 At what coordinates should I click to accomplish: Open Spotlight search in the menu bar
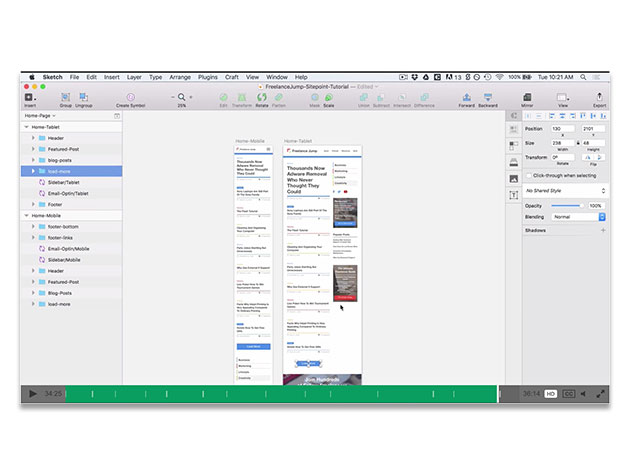[x=583, y=77]
